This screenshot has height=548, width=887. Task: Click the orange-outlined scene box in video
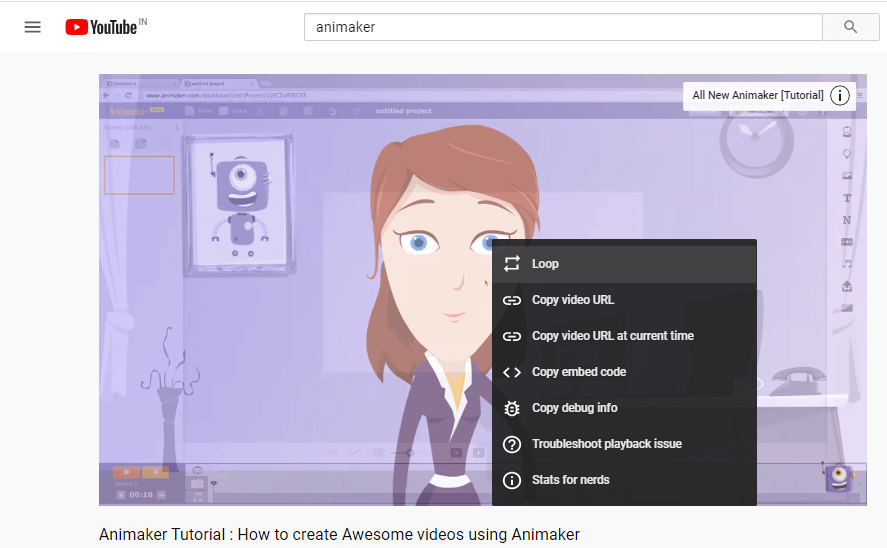139,175
